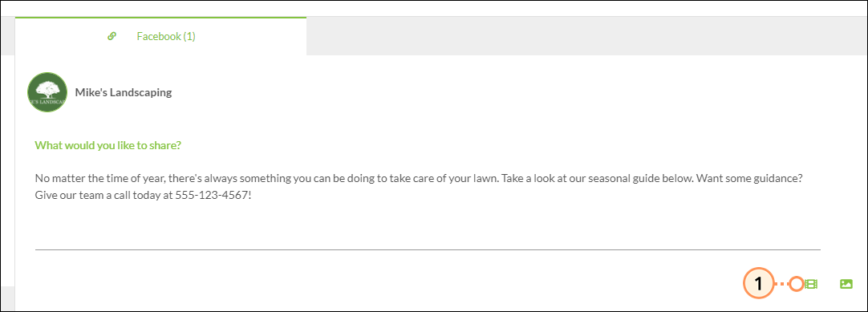
Task: Click the small orange ring callout pointer
Action: click(796, 284)
